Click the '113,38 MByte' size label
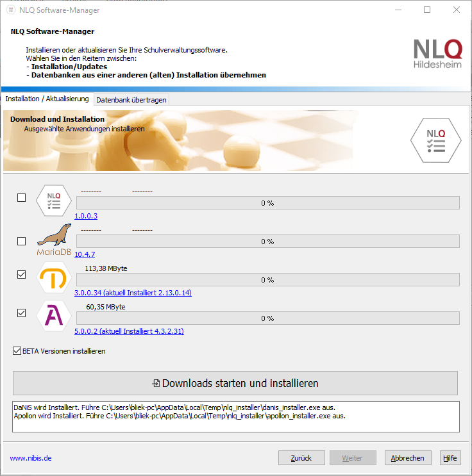 coord(106,268)
